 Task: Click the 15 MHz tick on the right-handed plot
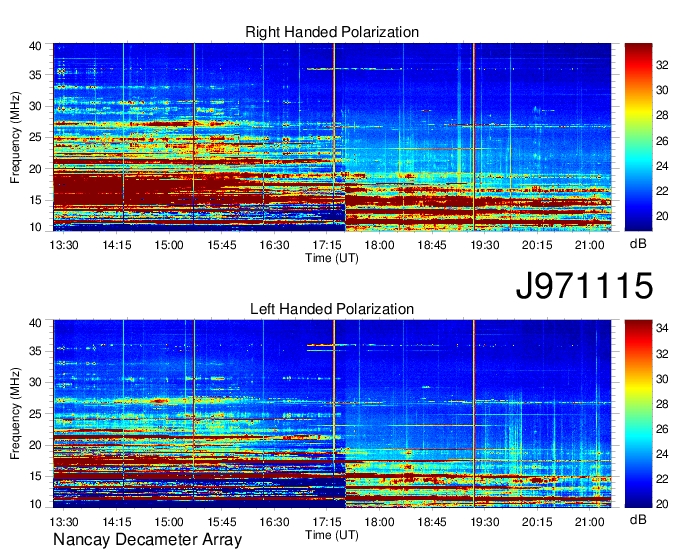coord(35,200)
